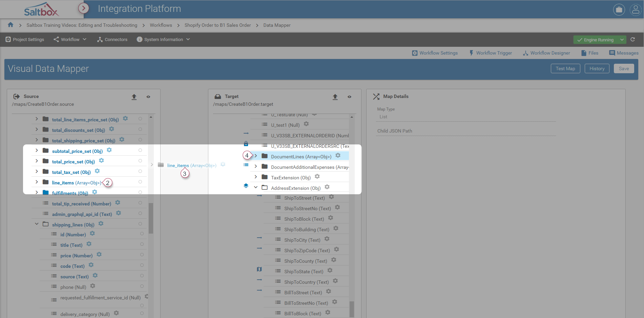Viewport: 644px width, 318px height.
Task: Select the radio circle for total_price_set
Action: [140, 161]
